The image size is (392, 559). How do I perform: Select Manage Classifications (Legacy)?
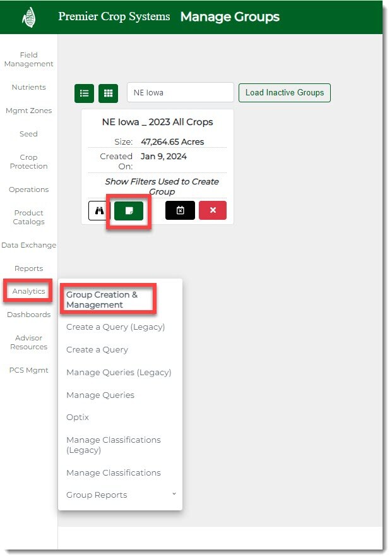point(114,445)
